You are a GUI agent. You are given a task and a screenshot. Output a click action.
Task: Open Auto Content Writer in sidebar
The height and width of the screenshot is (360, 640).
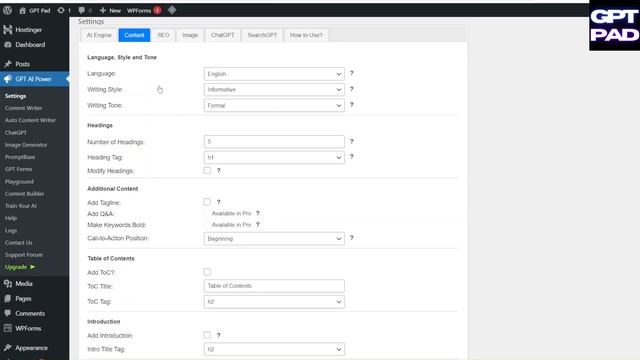click(x=30, y=120)
